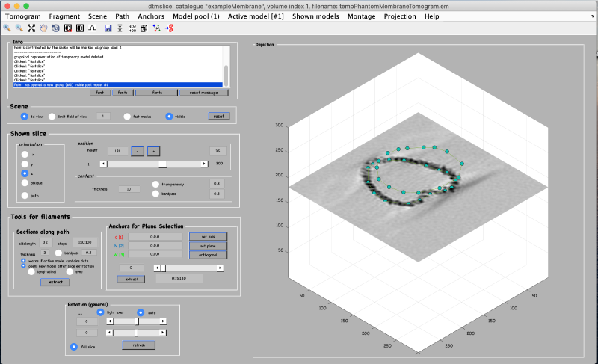The height and width of the screenshot is (364, 598).
Task: Click the font- button
Action: pyautogui.click(x=101, y=93)
